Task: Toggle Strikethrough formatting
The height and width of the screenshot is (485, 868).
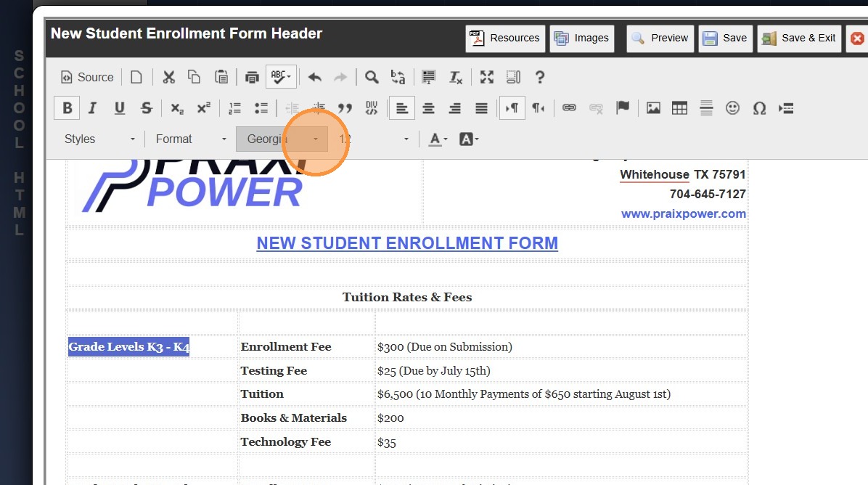Action: pyautogui.click(x=146, y=108)
